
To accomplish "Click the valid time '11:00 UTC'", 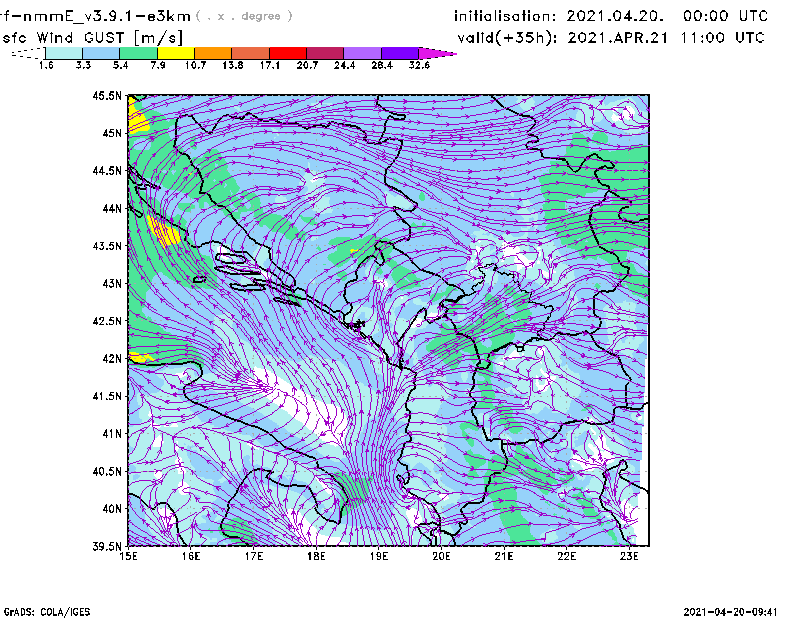I will click(723, 38).
